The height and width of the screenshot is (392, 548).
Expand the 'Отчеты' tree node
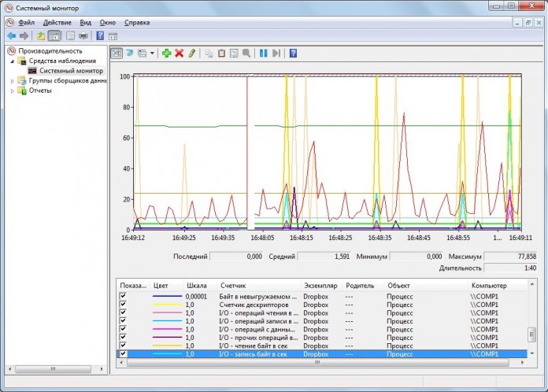(x=12, y=91)
